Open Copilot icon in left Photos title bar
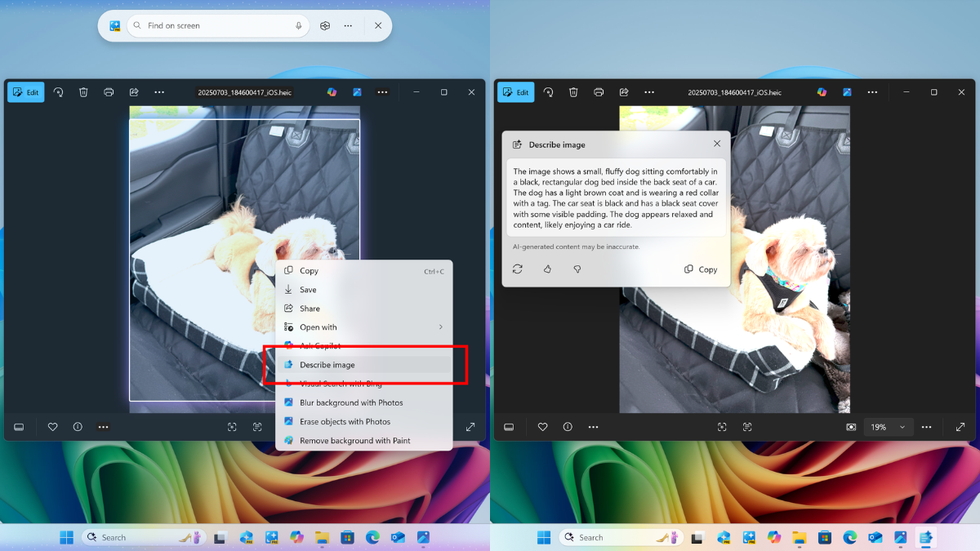Image resolution: width=980 pixels, height=551 pixels. 332,92
